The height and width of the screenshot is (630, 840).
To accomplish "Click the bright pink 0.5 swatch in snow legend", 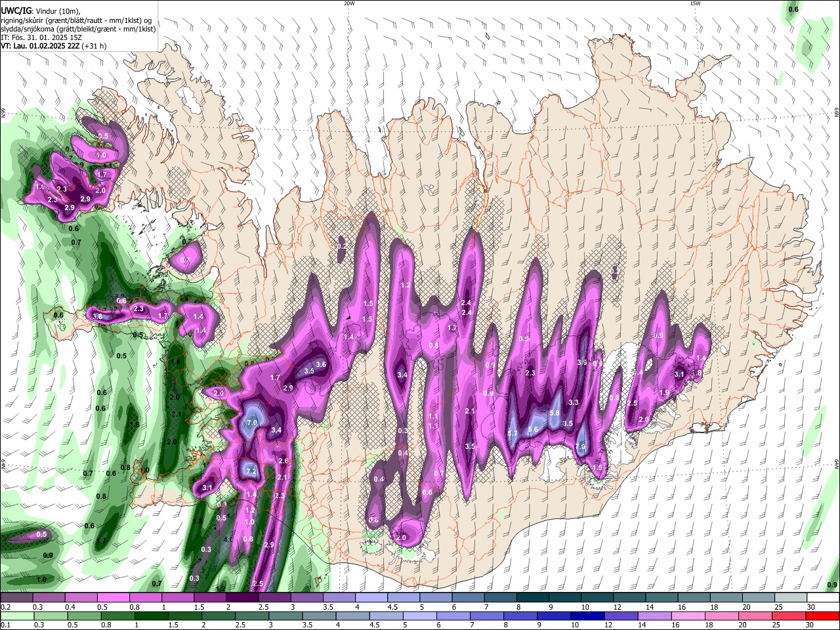I will point(113,598).
